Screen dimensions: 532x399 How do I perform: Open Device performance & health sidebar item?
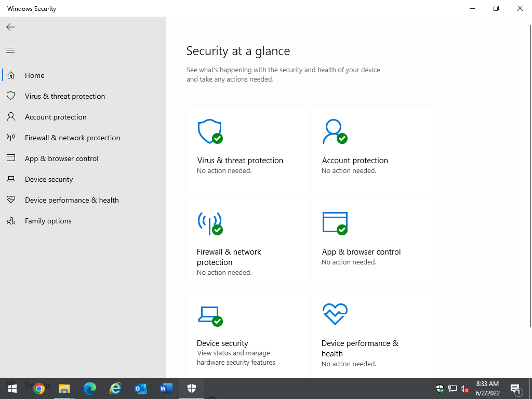pyautogui.click(x=72, y=200)
